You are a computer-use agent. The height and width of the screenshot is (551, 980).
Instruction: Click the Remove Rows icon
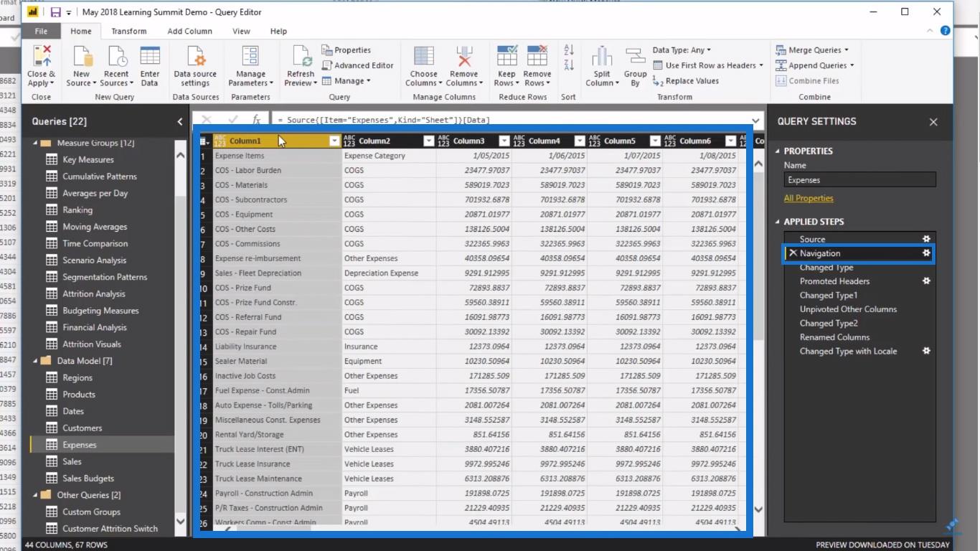coord(537,57)
